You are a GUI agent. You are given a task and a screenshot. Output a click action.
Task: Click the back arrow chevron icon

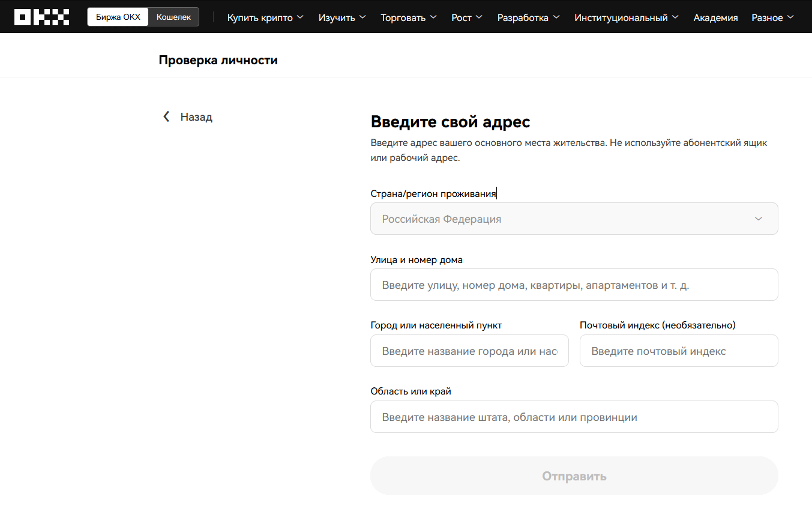tap(166, 116)
